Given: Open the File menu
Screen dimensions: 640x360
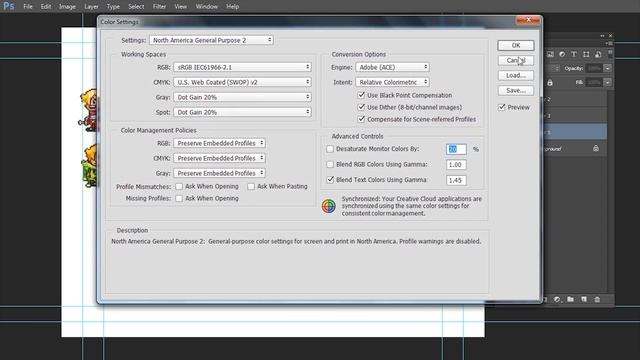Looking at the screenshot, I should click(28, 7).
